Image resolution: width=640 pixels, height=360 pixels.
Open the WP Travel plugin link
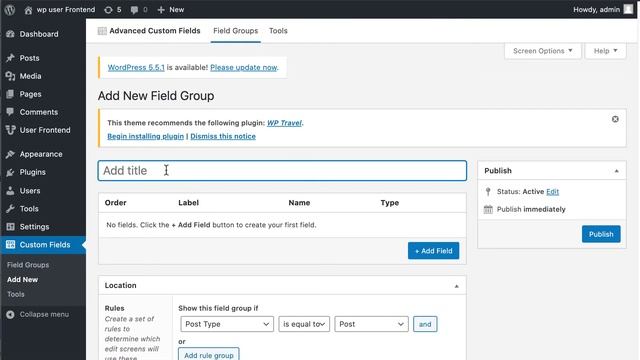click(x=284, y=123)
